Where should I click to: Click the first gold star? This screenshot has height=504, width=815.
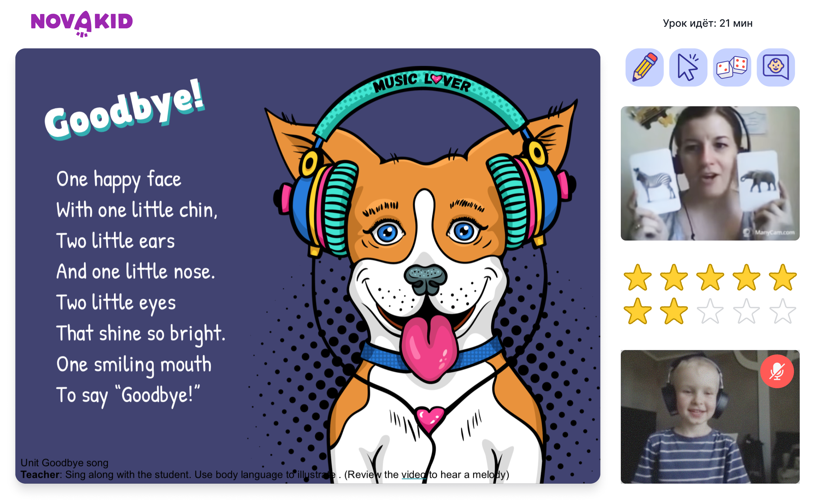[x=637, y=277]
